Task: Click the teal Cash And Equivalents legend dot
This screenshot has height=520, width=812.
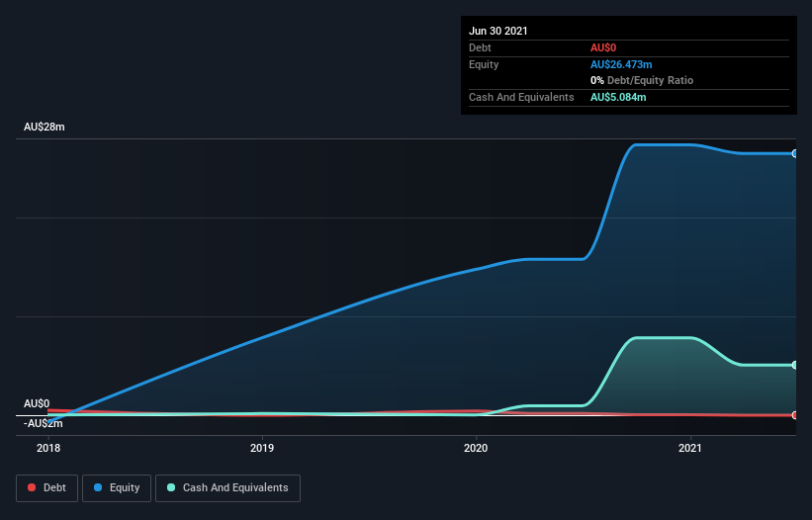Action: click(x=171, y=487)
